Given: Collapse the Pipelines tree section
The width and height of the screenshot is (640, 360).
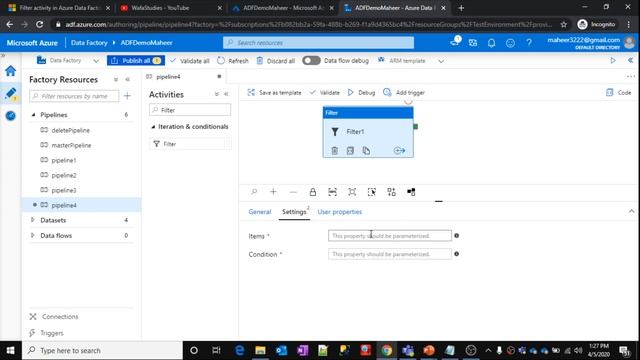Looking at the screenshot, I should point(33,115).
